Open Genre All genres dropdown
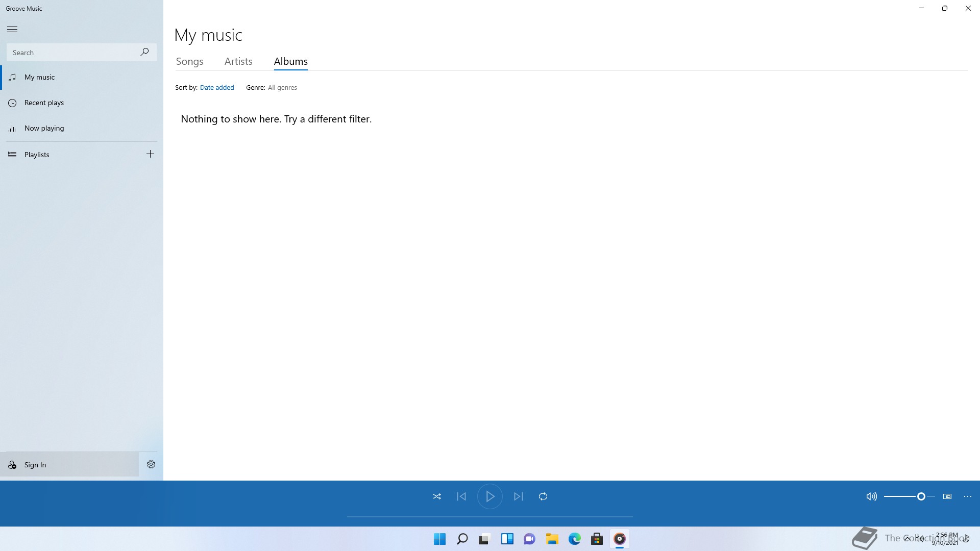Screen dimensions: 980x551 (x=282, y=87)
